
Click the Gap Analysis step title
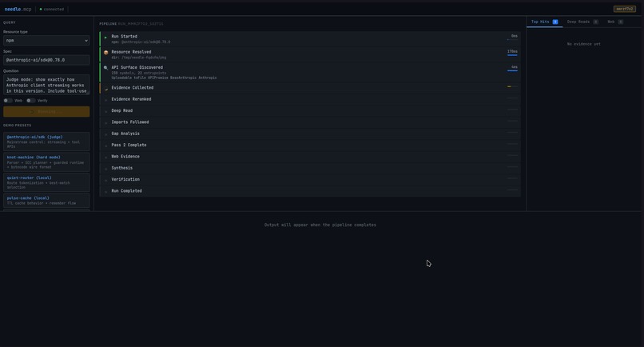125,134
